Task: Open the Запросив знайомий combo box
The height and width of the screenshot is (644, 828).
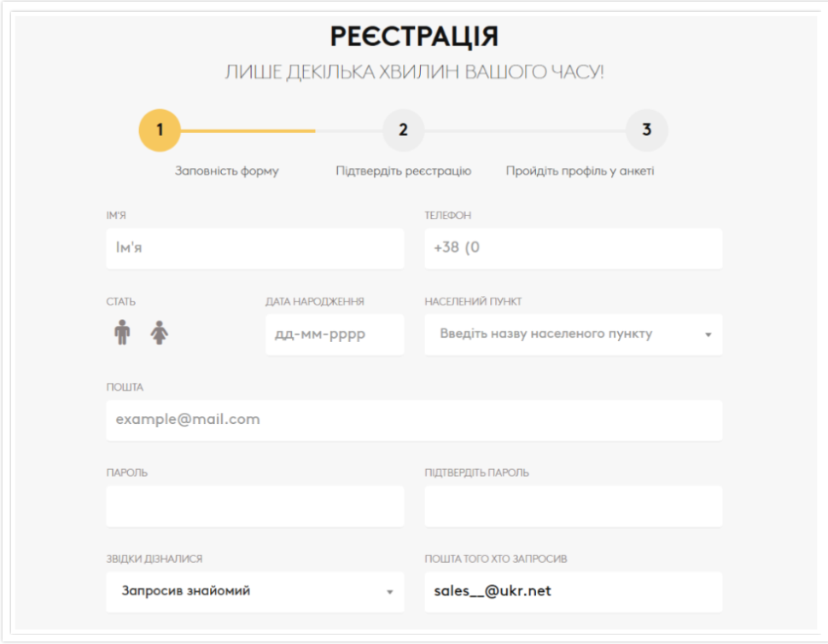Action: coord(248,591)
